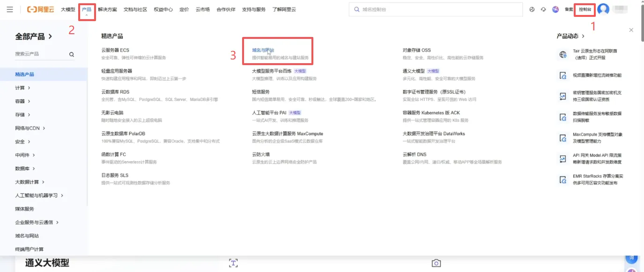Open the hamburger menu icon
Image resolution: width=644 pixels, height=272 pixels.
(10, 9)
